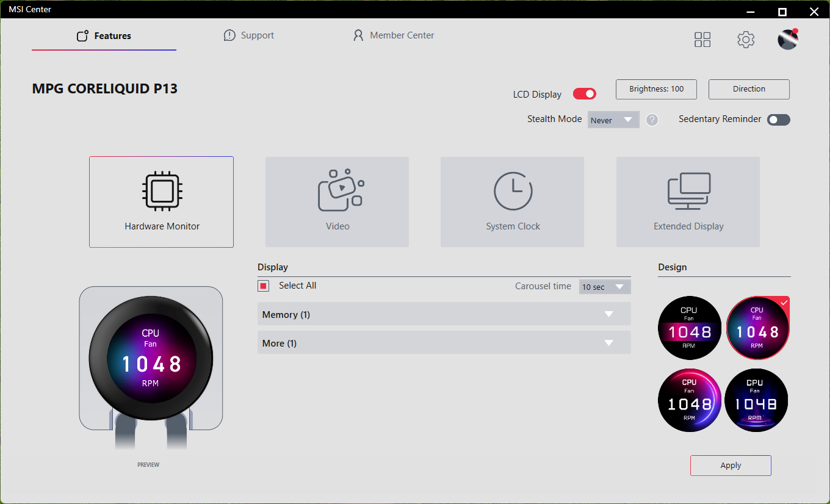Open MSI Center settings gear

(x=746, y=40)
